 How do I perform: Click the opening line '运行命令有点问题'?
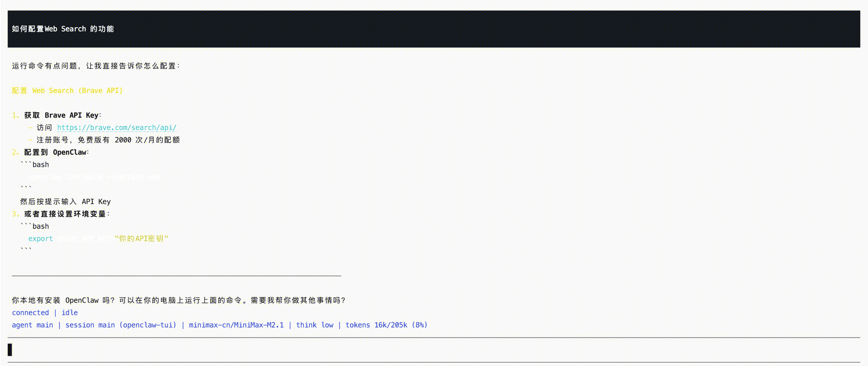(96, 66)
